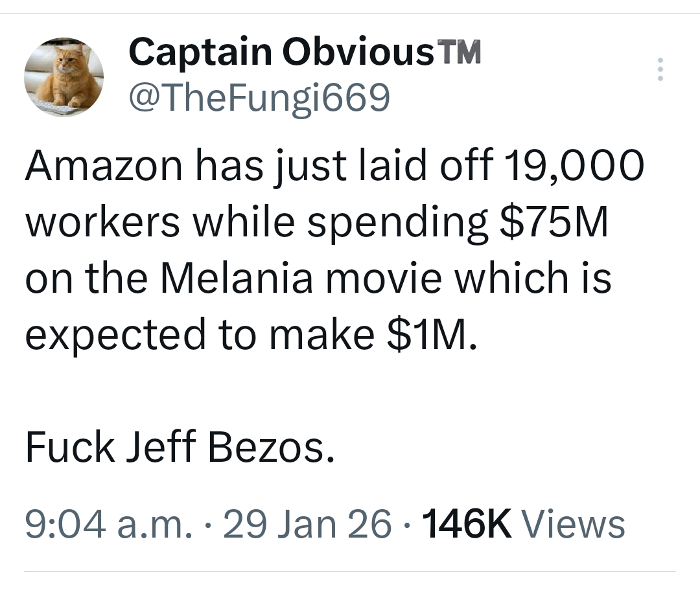Click the word workers in the tweet
The image size is (700, 592).
tap(102, 222)
